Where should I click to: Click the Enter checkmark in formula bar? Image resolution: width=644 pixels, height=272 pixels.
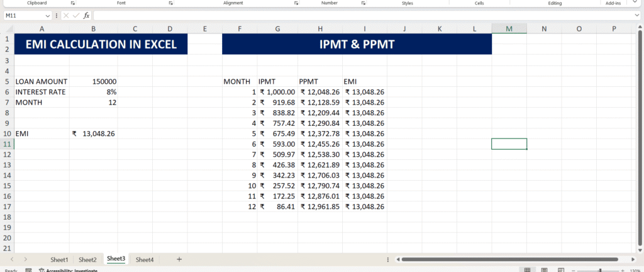tap(75, 16)
